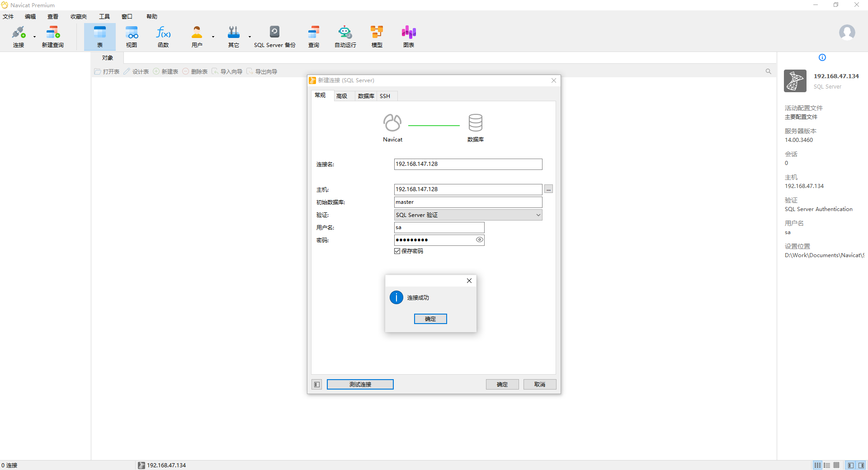This screenshot has width=868, height=470.
Task: Click the Cancel (取消) button
Action: click(540, 385)
